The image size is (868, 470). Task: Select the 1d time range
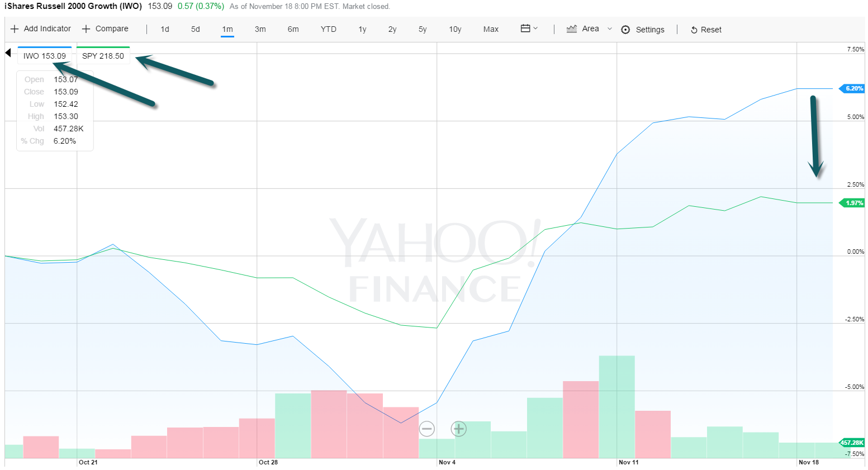point(165,30)
